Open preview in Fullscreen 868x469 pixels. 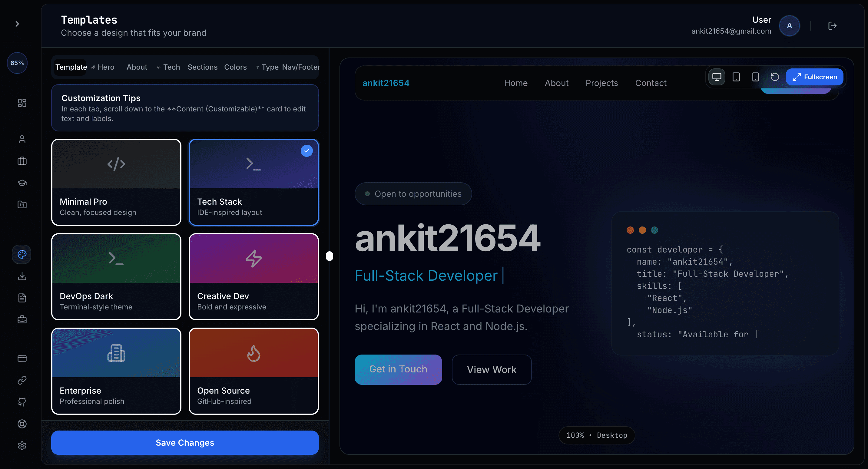814,77
